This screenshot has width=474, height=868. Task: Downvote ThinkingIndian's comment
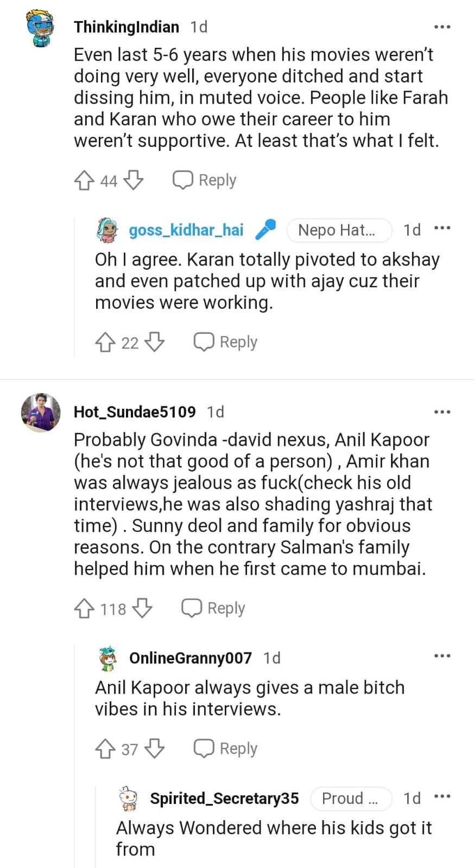(x=134, y=180)
